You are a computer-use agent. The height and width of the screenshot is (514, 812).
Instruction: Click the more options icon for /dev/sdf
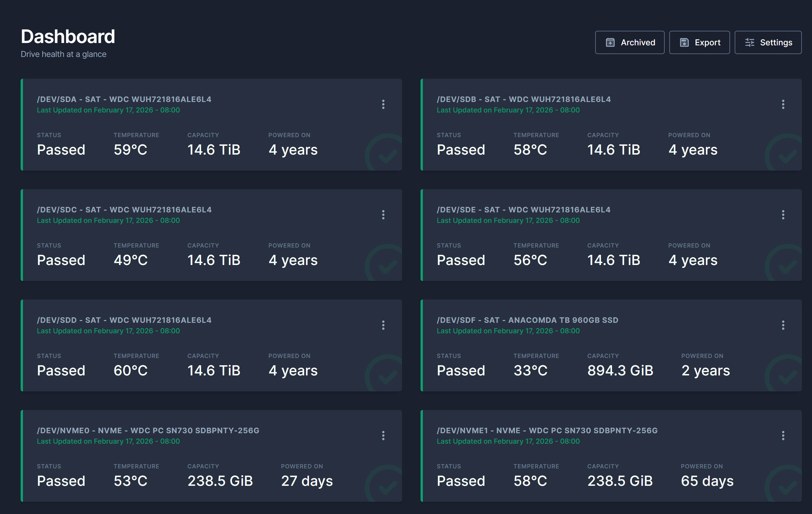pyautogui.click(x=783, y=325)
